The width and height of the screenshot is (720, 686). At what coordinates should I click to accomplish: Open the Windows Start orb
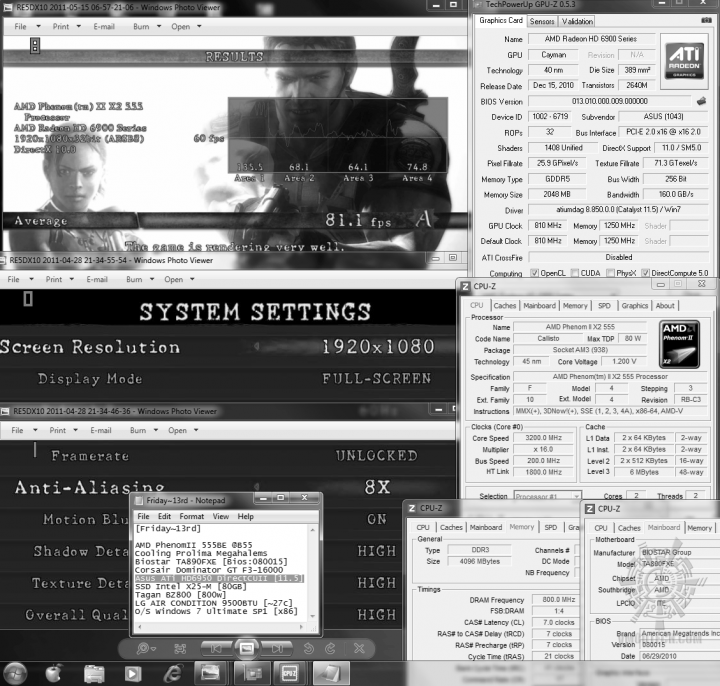pos(15,674)
